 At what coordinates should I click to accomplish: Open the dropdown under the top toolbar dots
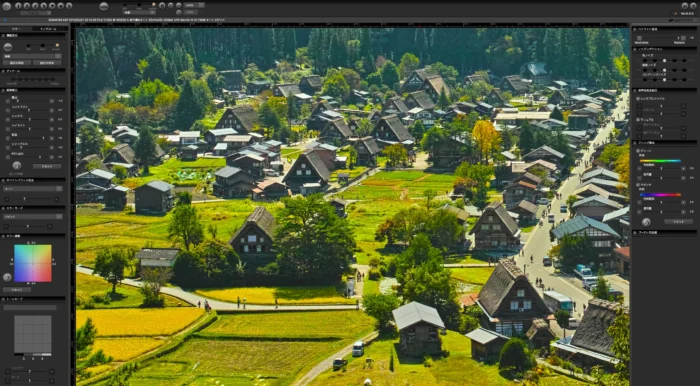(139, 12)
